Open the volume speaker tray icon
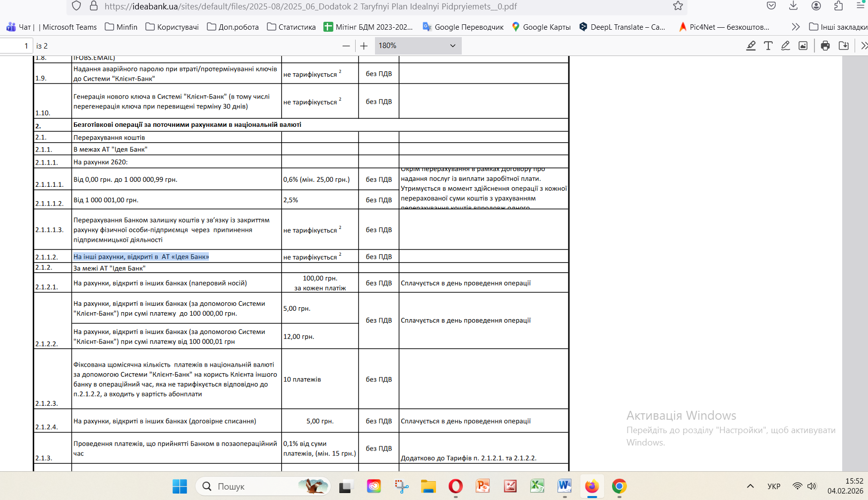The height and width of the screenshot is (500, 868). [x=811, y=486]
